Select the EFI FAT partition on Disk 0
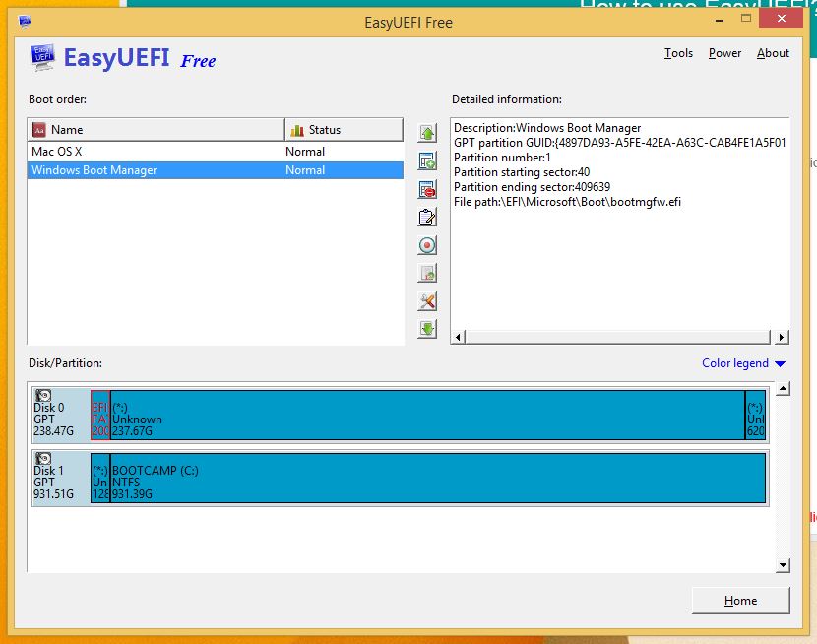This screenshot has width=817, height=644. (100, 416)
